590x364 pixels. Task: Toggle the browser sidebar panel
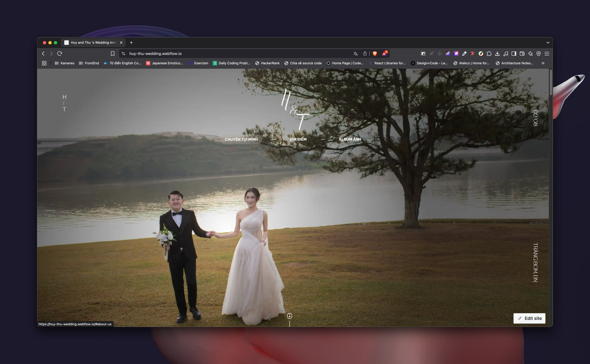[514, 53]
